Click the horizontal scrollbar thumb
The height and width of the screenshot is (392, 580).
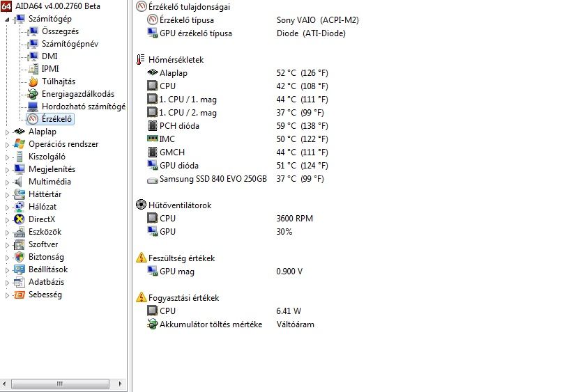click(60, 384)
